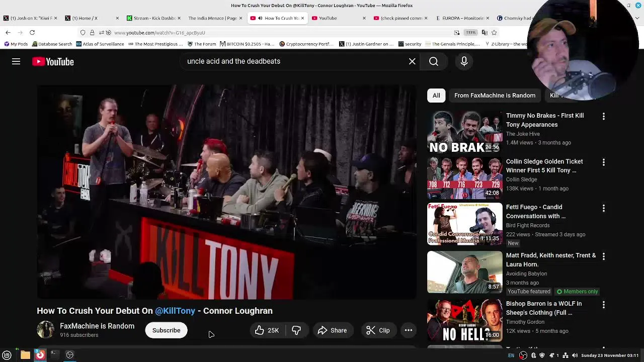Open The Forum bookmark
Viewport: 644px width, 362px height.
[x=202, y=44]
